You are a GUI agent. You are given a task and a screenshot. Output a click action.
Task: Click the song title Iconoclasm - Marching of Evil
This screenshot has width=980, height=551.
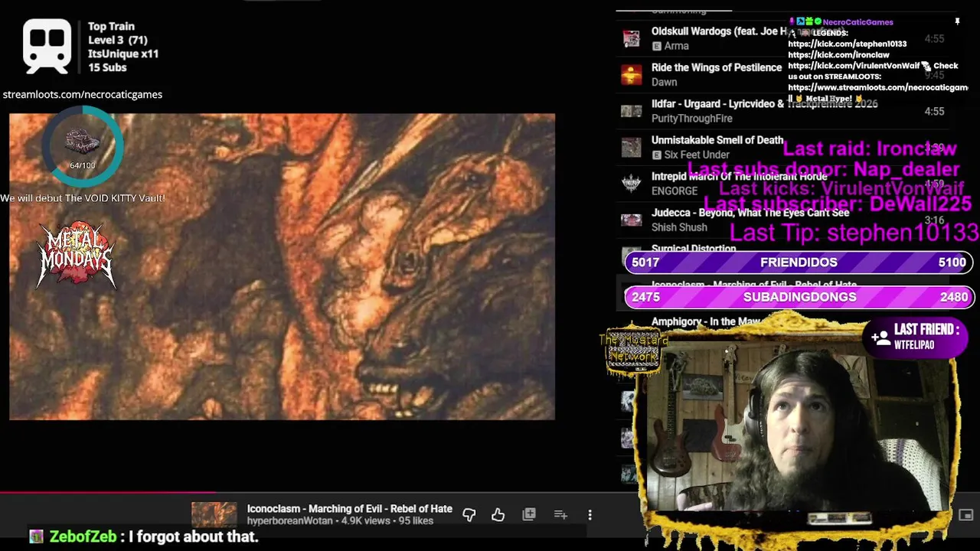pyautogui.click(x=349, y=509)
